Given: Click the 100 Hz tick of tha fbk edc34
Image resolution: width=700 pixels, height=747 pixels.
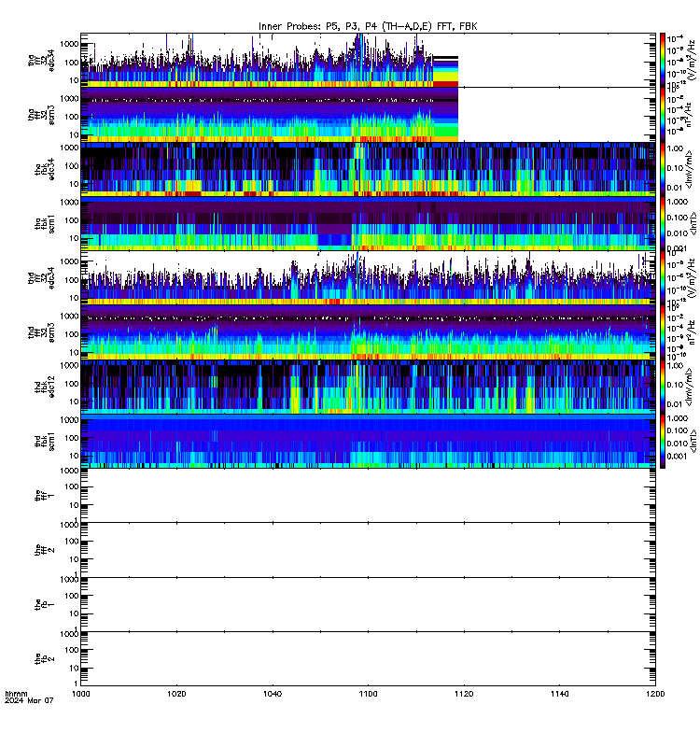Looking at the screenshot, I should tap(72, 166).
